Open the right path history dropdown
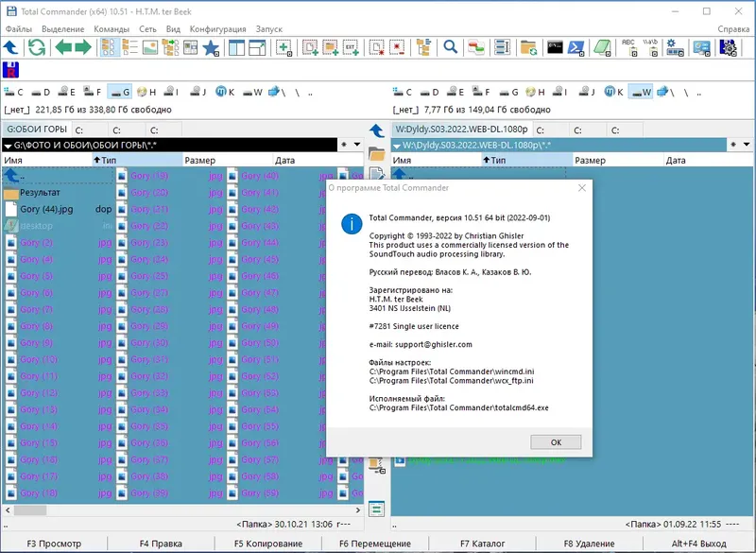The image size is (756, 553). pos(745,144)
